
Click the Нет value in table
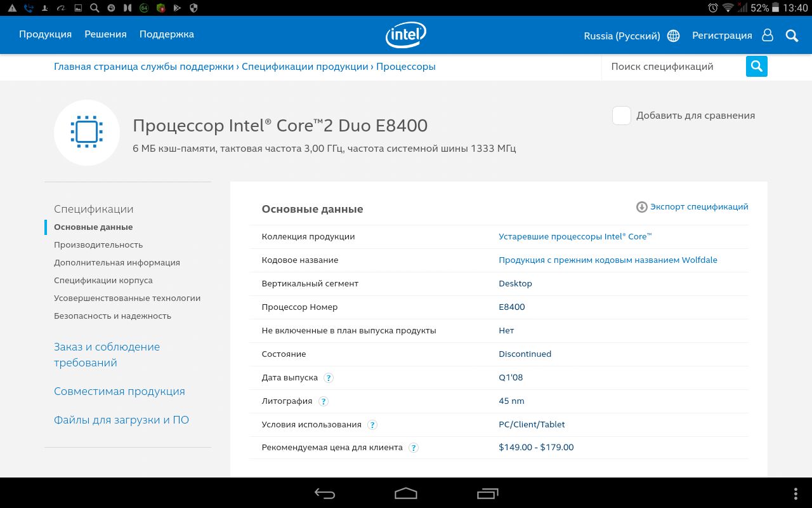click(x=506, y=331)
